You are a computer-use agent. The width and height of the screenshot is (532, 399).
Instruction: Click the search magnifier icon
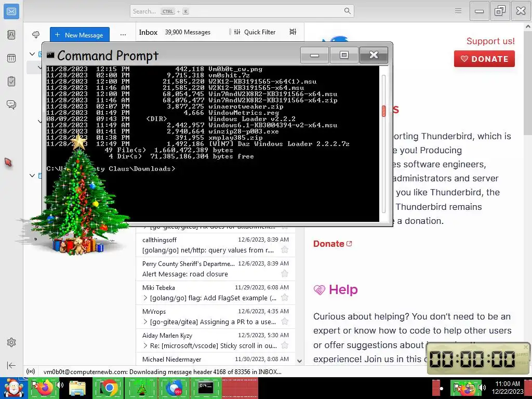pos(347,11)
